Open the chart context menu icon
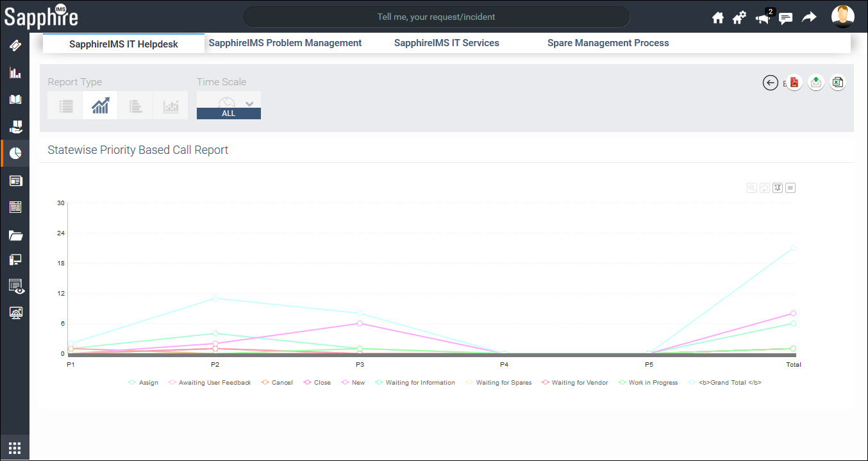 tap(790, 187)
